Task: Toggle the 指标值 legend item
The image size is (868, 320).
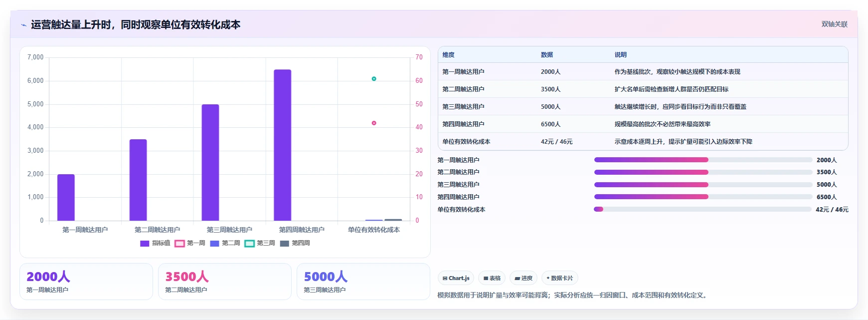Action: (155, 243)
